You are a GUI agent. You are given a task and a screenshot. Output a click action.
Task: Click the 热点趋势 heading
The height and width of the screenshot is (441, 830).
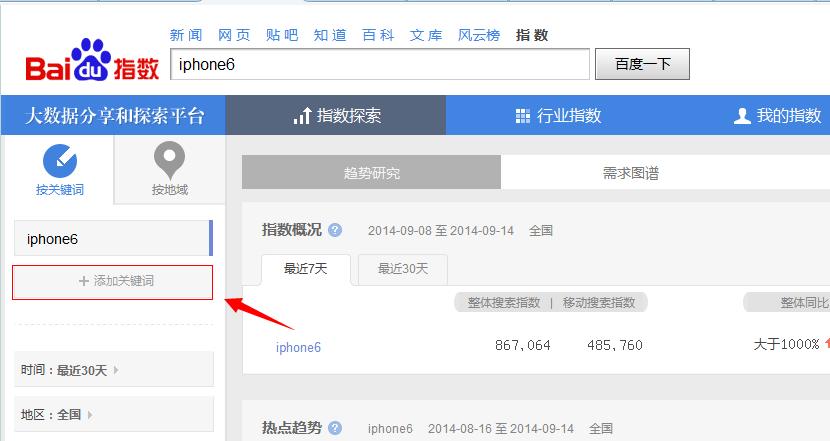click(x=292, y=428)
